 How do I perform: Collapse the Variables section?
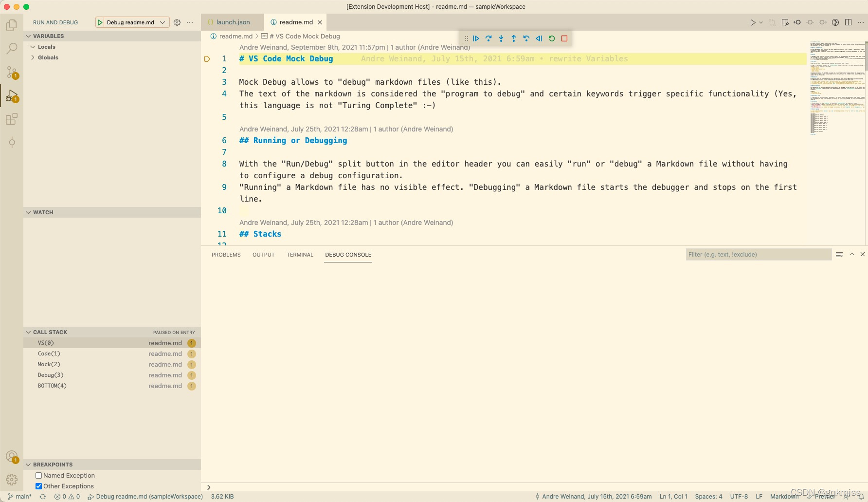[x=112, y=36]
